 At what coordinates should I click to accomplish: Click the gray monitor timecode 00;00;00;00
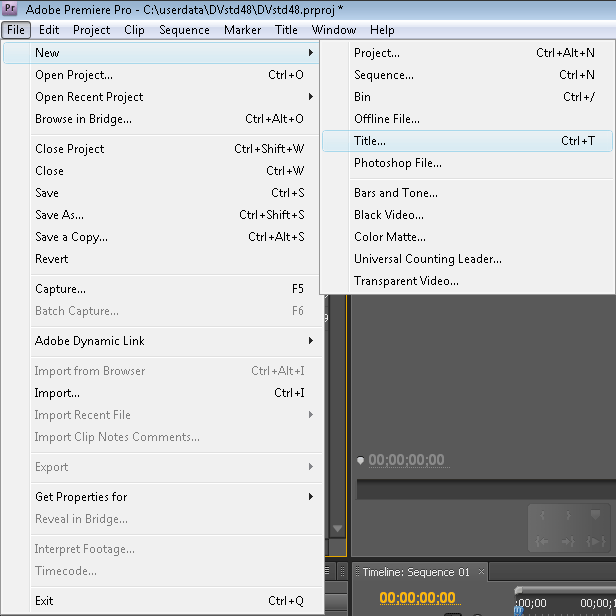(x=406, y=460)
